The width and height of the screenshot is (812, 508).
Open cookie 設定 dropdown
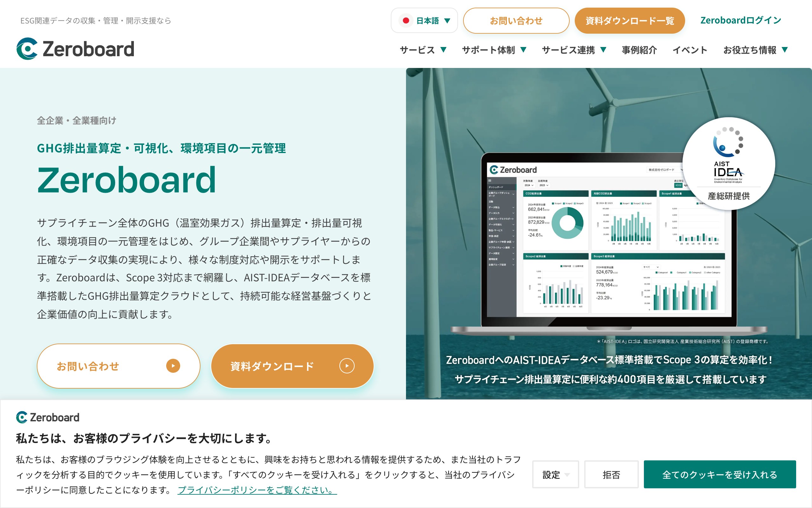click(x=556, y=474)
